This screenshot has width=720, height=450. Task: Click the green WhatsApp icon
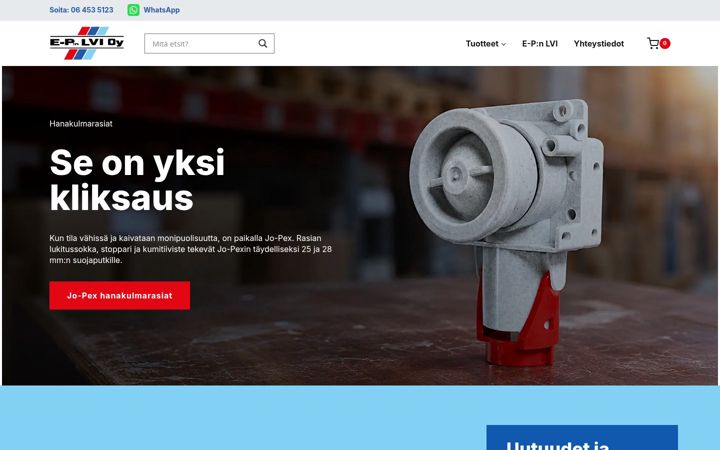133,10
